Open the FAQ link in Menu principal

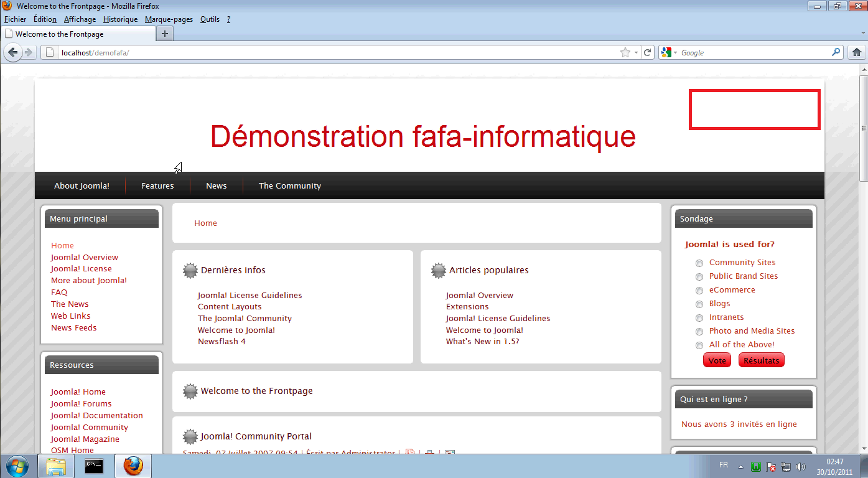pyautogui.click(x=59, y=293)
